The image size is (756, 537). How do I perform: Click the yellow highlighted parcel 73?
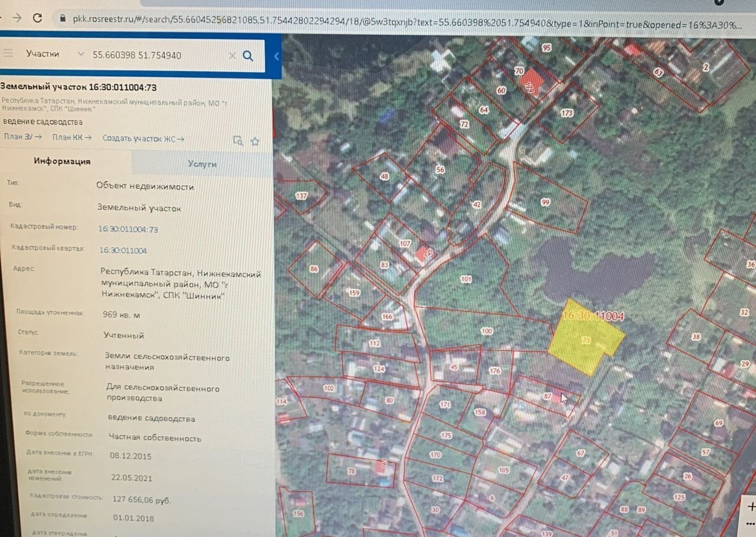point(582,339)
